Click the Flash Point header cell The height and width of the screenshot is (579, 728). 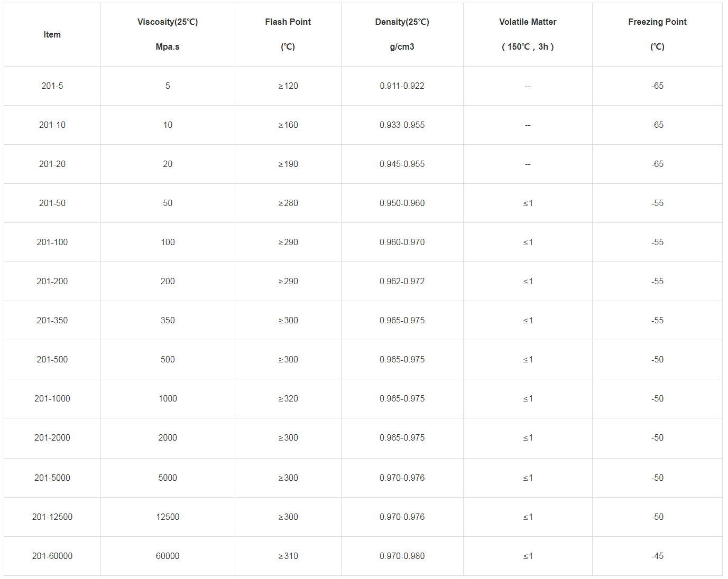[288, 34]
